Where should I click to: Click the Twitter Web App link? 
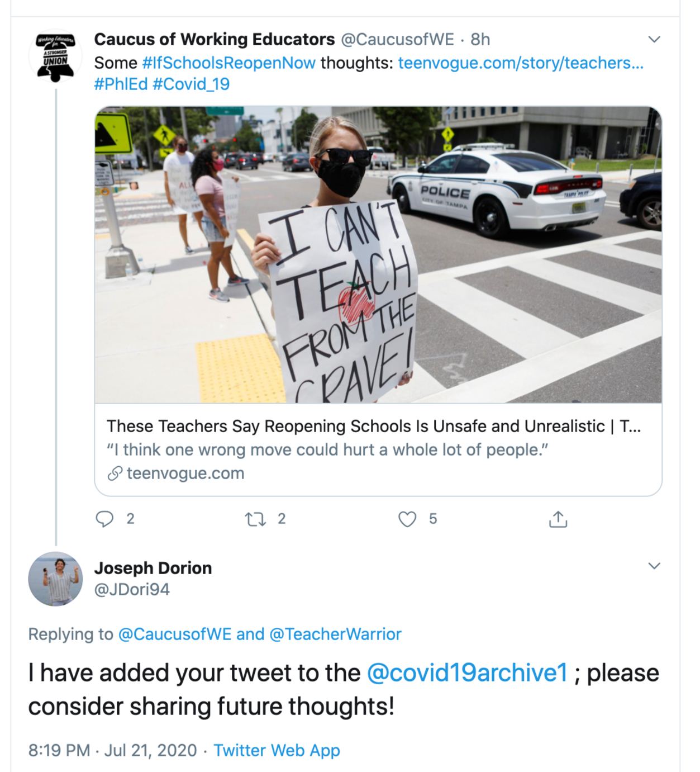tap(277, 750)
